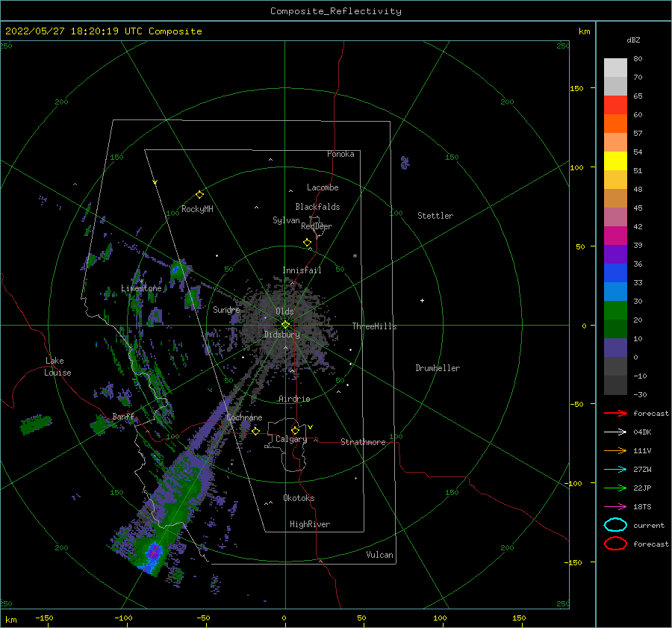Screen dimensions: 672x628
Task: Click the cyan current ellipse symbol
Action: pos(615,525)
